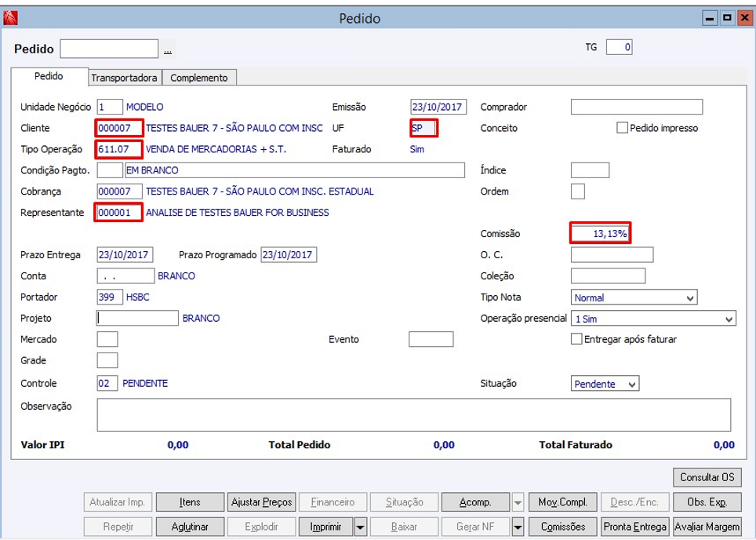Click Portador code field 399
Image resolution: width=756 pixels, height=540 pixels.
click(x=110, y=297)
